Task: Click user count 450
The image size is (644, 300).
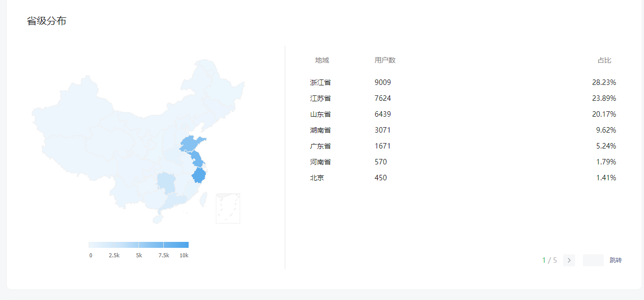Action: [381, 178]
